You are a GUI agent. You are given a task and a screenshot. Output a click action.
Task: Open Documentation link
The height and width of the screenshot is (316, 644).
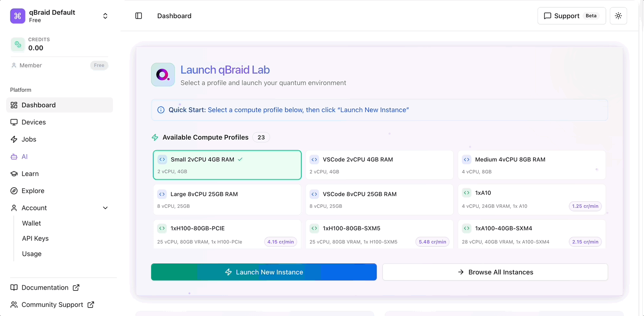[x=45, y=287]
